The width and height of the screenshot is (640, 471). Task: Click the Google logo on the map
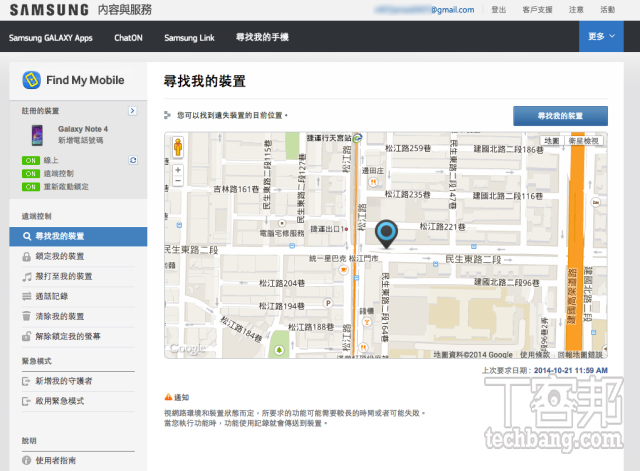coord(187,349)
